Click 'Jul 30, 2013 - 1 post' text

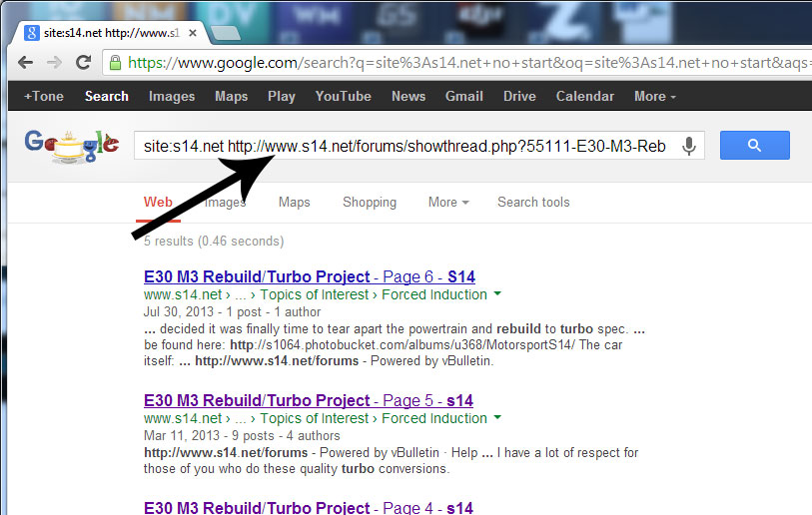point(203,312)
